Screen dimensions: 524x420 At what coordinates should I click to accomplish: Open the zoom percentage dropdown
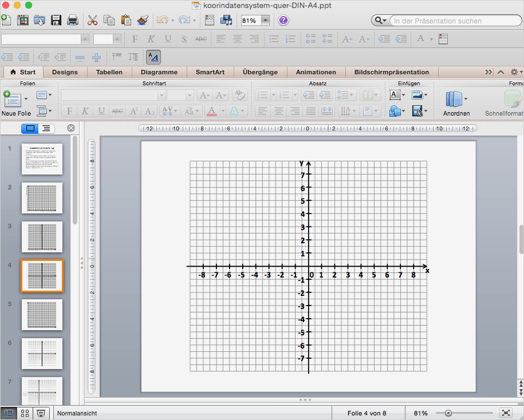(265, 21)
